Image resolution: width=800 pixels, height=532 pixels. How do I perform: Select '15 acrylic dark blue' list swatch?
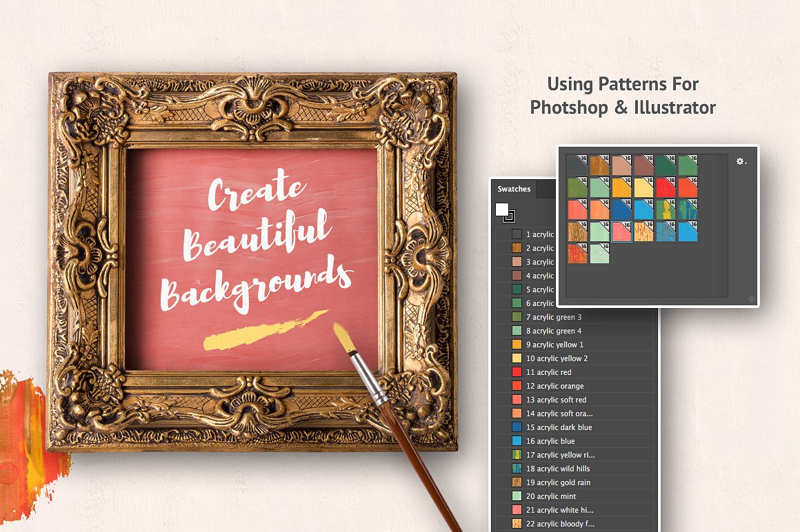click(x=559, y=427)
